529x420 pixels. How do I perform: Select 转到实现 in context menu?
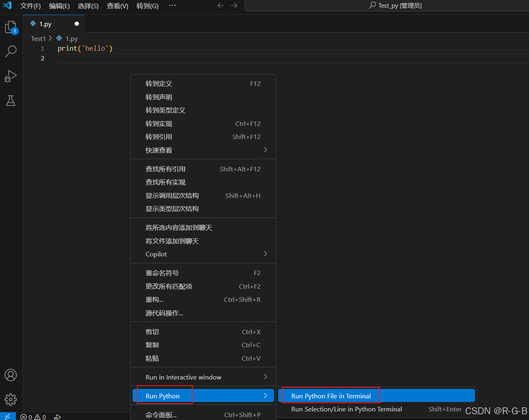203,124
